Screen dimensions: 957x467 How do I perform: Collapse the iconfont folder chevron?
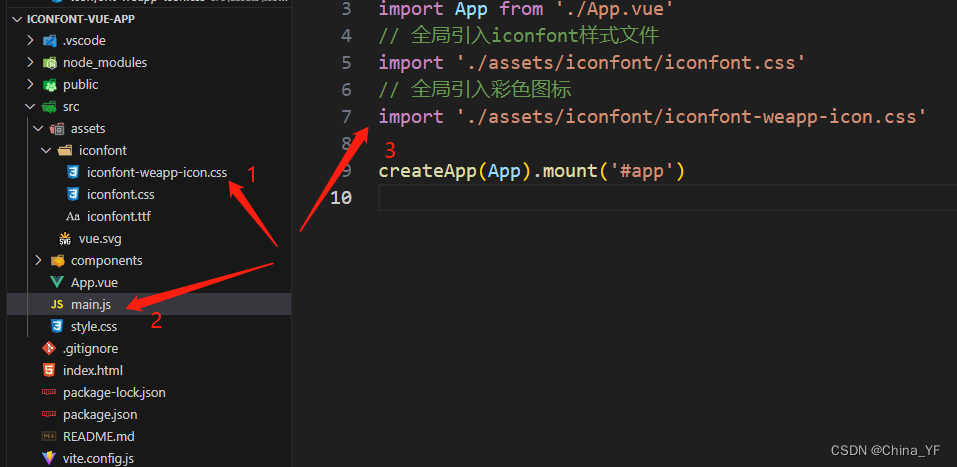pyautogui.click(x=46, y=151)
